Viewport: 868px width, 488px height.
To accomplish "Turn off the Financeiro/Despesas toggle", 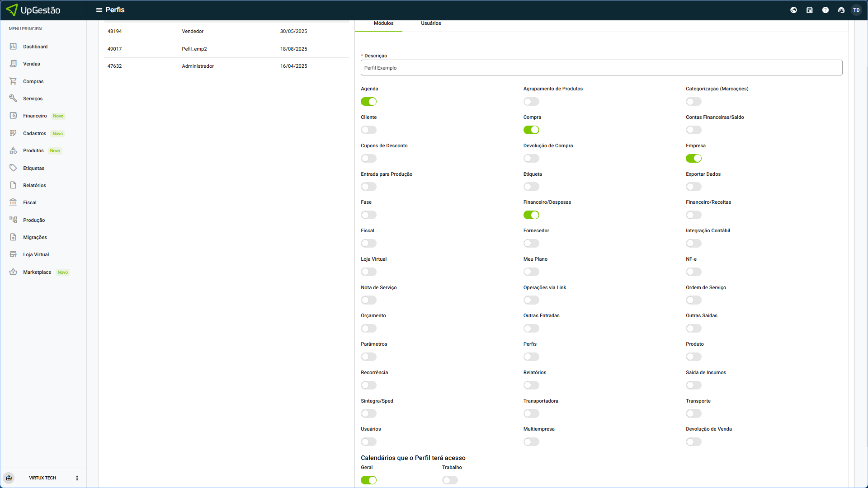I will pyautogui.click(x=531, y=215).
